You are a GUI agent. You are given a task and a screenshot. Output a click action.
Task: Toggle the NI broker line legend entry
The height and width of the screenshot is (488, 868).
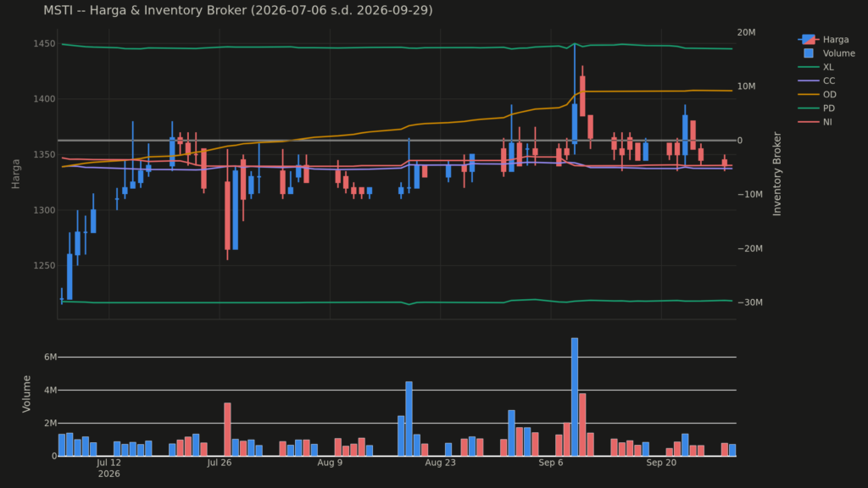click(x=815, y=122)
